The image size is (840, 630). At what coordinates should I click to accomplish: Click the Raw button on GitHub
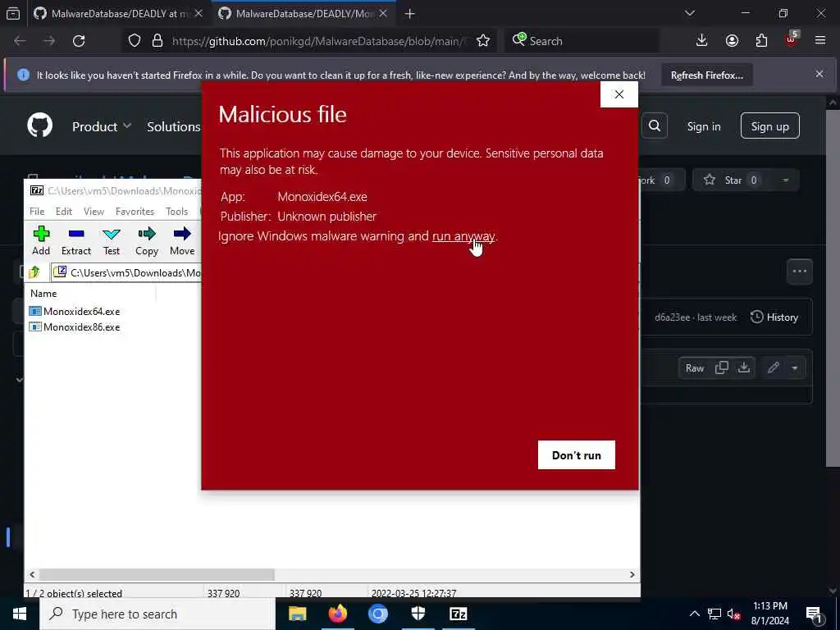pos(695,368)
